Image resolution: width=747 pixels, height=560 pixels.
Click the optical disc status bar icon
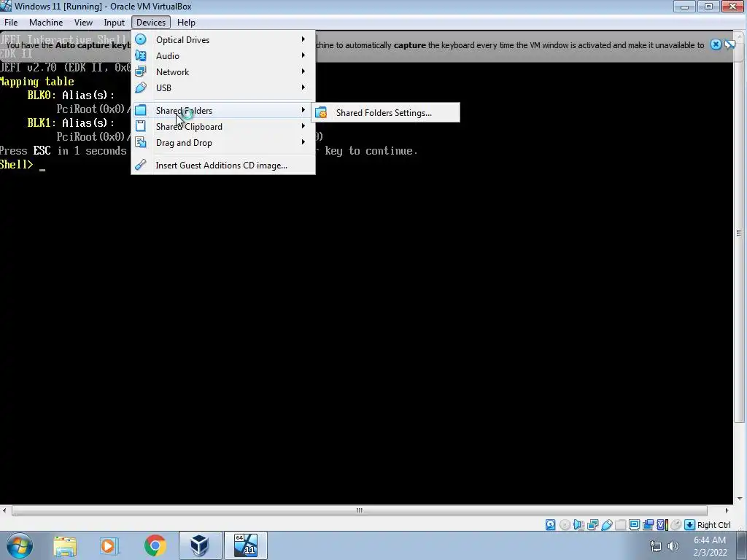565,525
